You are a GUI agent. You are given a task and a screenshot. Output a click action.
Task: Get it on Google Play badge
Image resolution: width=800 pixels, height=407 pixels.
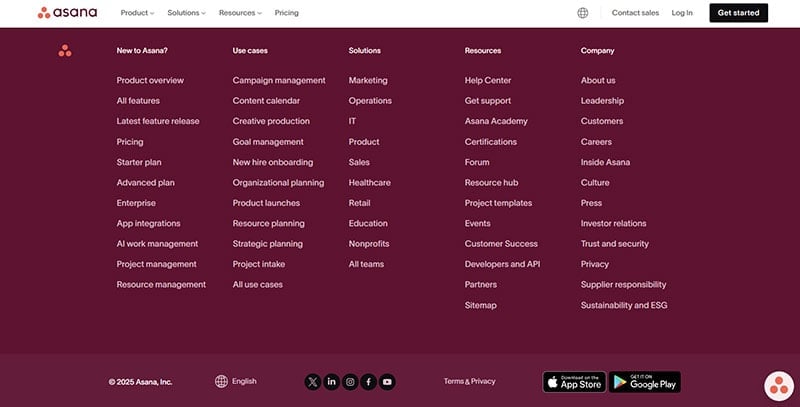(x=644, y=381)
